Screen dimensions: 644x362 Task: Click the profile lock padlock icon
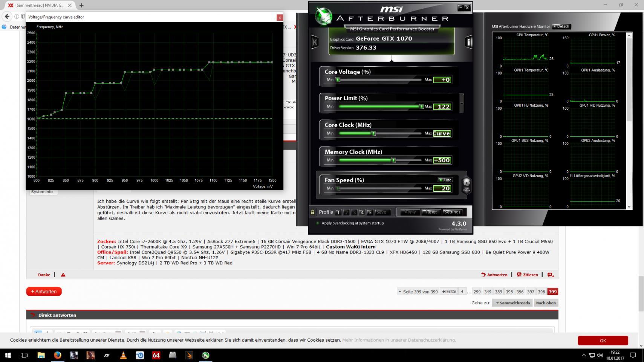coord(312,212)
